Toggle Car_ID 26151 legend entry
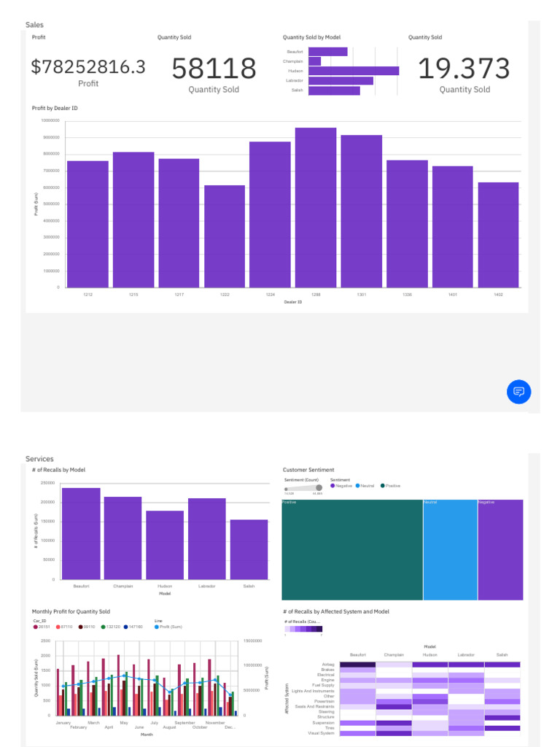This screenshot has width=560, height=747. 42,627
